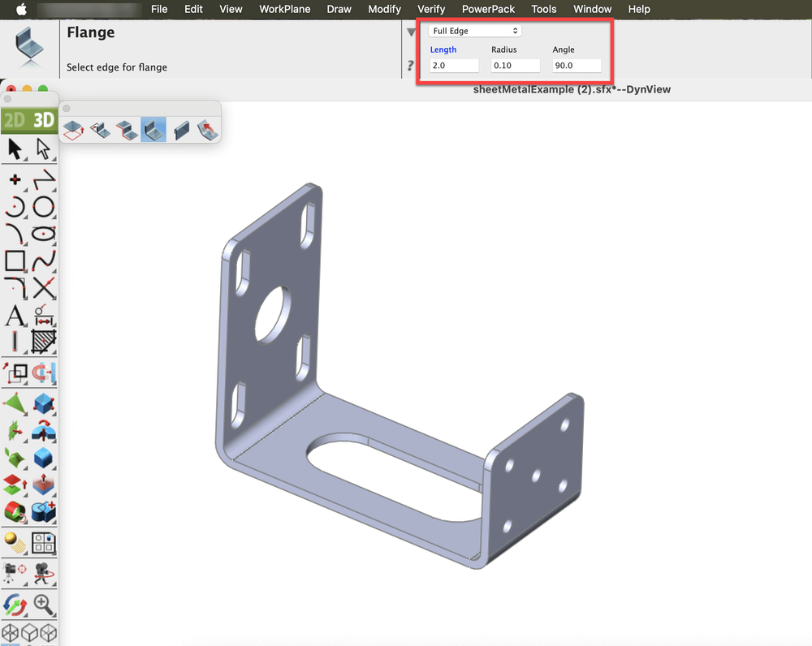Select the Flange tool in sheet metal palette
This screenshot has width=812, height=646.
tap(153, 129)
